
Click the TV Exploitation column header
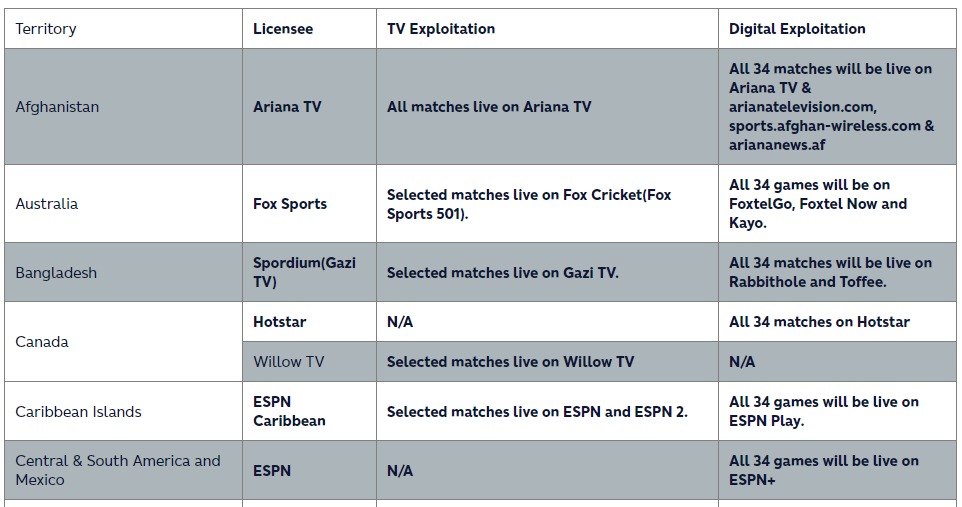coord(441,29)
